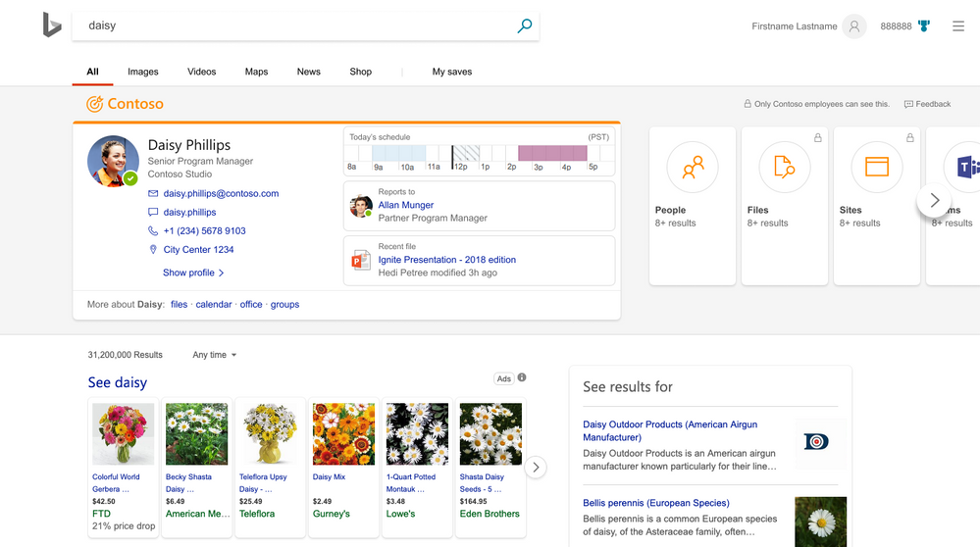Switch to the News tab
Image resolution: width=980 pixels, height=547 pixels.
(x=309, y=72)
